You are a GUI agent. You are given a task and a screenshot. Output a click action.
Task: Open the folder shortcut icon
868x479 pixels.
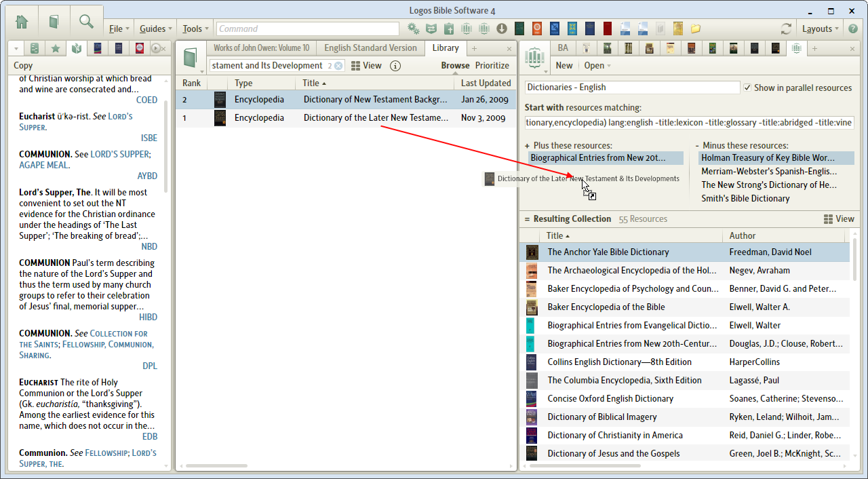pyautogui.click(x=696, y=28)
